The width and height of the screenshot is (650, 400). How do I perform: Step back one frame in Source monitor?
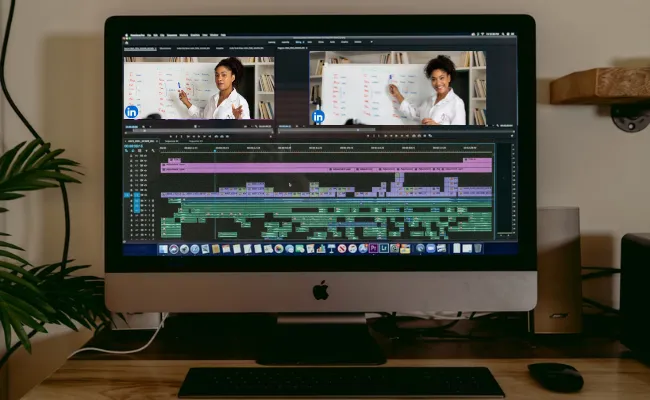(194, 136)
